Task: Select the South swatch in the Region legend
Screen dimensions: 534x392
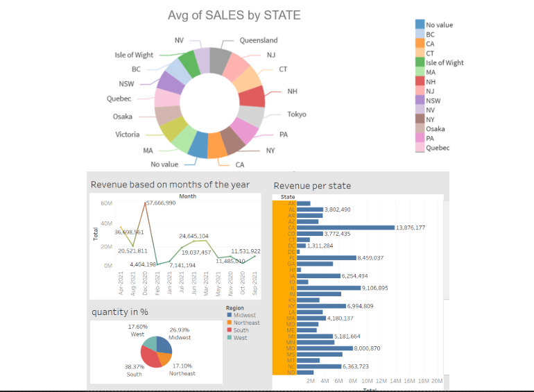Action: 229,330
